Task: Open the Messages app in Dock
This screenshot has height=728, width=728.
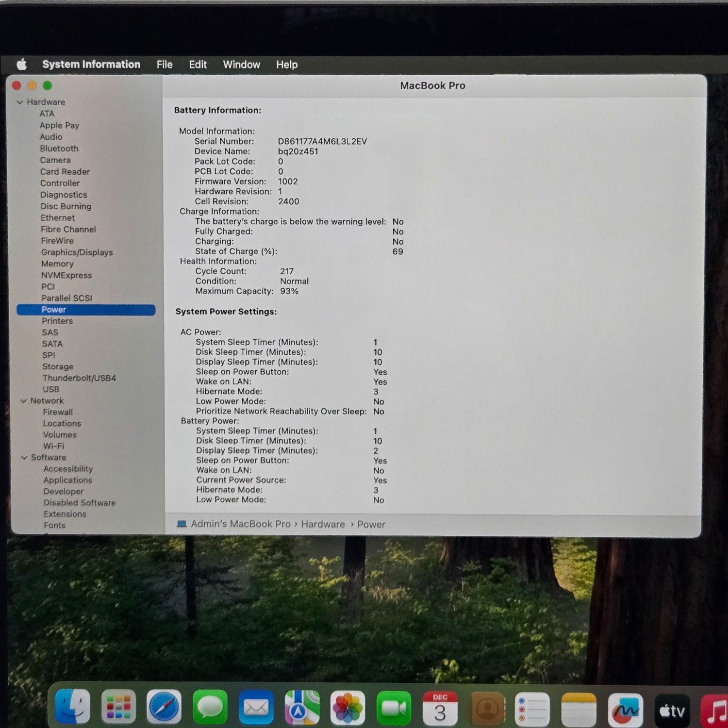Action: coord(210,707)
